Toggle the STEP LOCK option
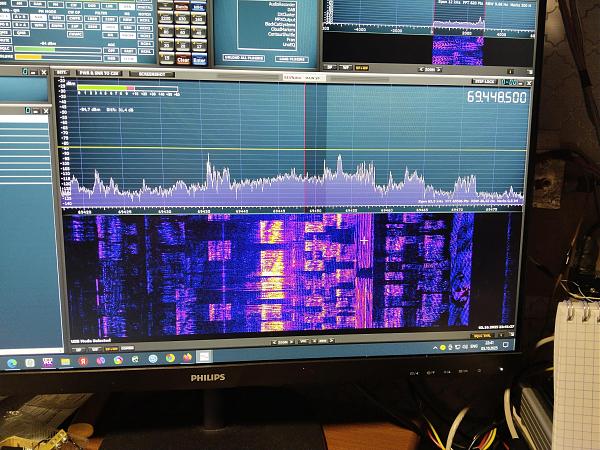 (x=483, y=81)
